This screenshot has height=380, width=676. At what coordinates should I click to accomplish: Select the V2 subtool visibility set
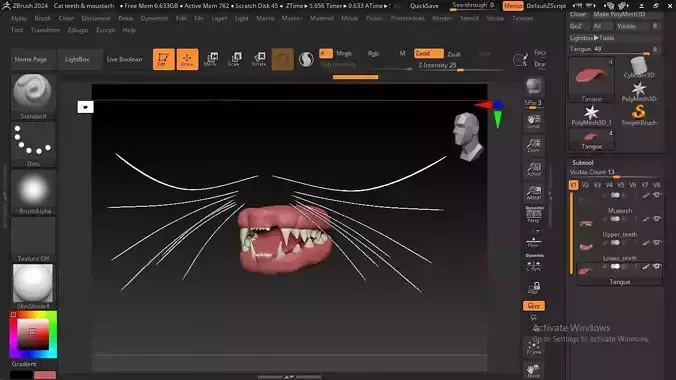point(585,185)
